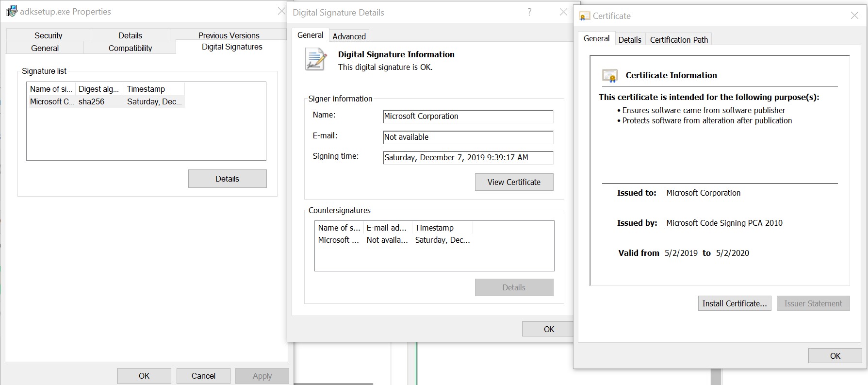Click the greyed Details button under Countersignatures
This screenshot has height=385, width=868.
tap(514, 287)
